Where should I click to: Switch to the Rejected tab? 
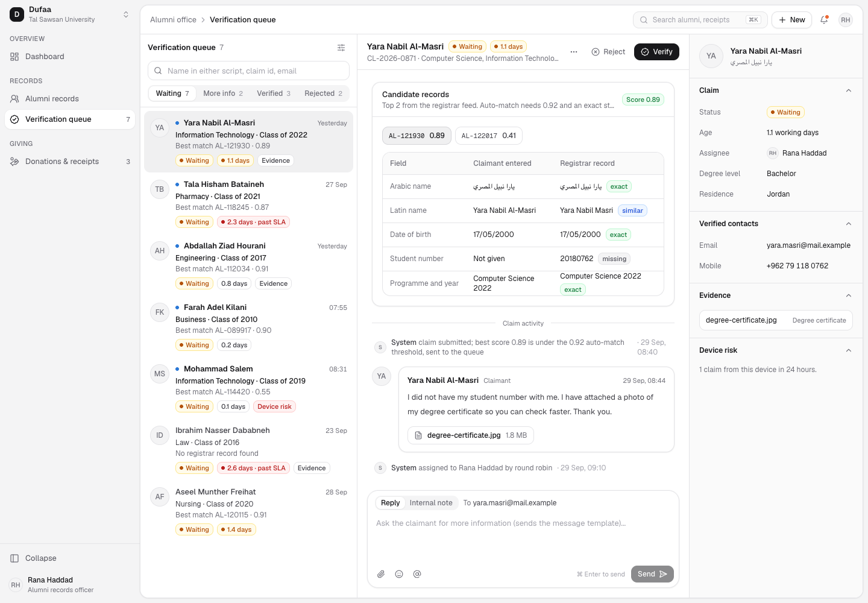[323, 93]
